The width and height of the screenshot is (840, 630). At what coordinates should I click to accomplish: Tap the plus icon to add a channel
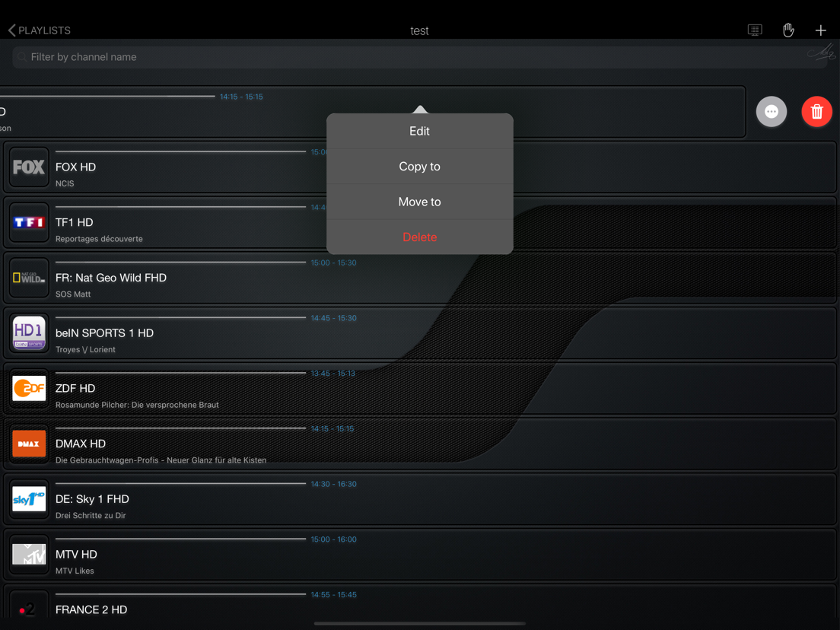pyautogui.click(x=821, y=30)
